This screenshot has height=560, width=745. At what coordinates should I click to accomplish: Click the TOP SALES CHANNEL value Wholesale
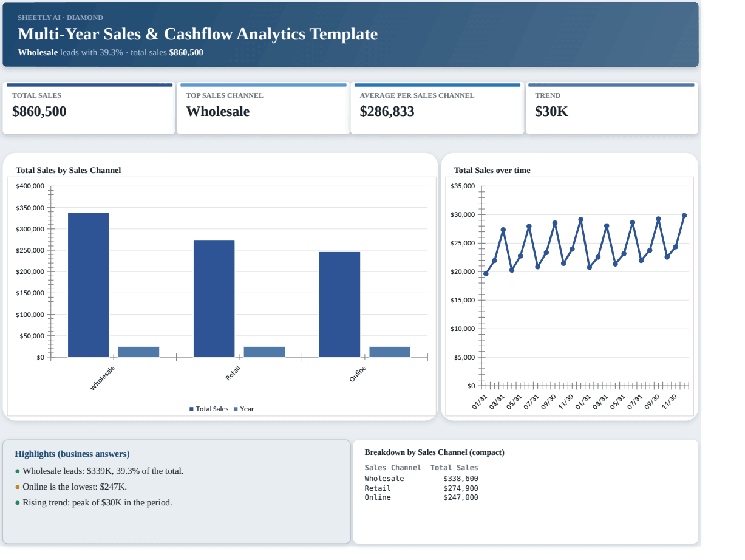coord(218,112)
